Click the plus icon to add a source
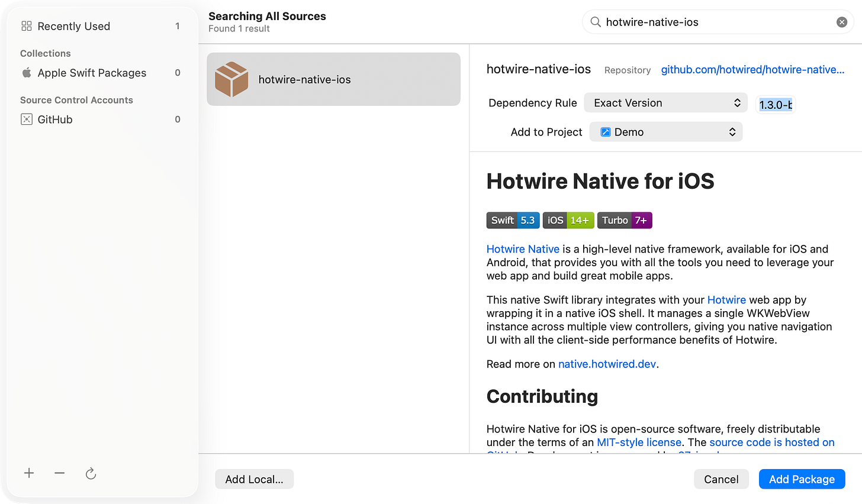The height and width of the screenshot is (504, 862). pyautogui.click(x=29, y=473)
